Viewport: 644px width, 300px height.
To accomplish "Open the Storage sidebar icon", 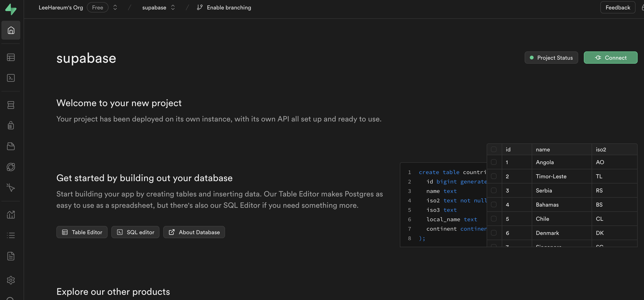I will 11,146.
